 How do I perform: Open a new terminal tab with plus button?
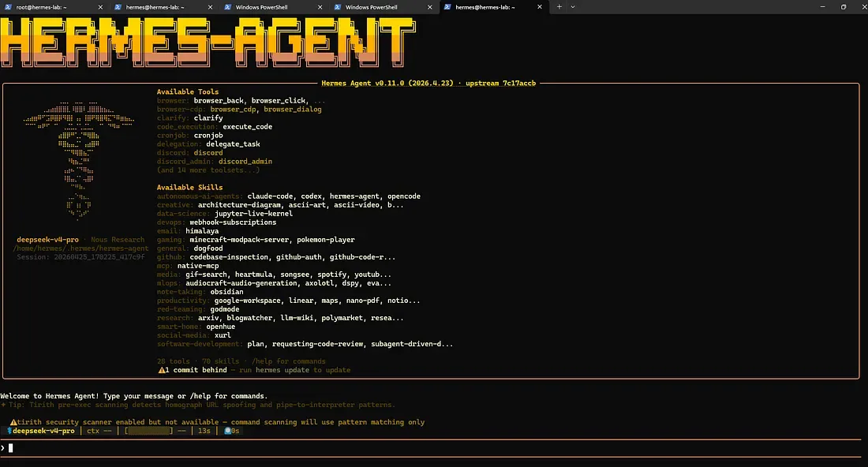tap(559, 7)
